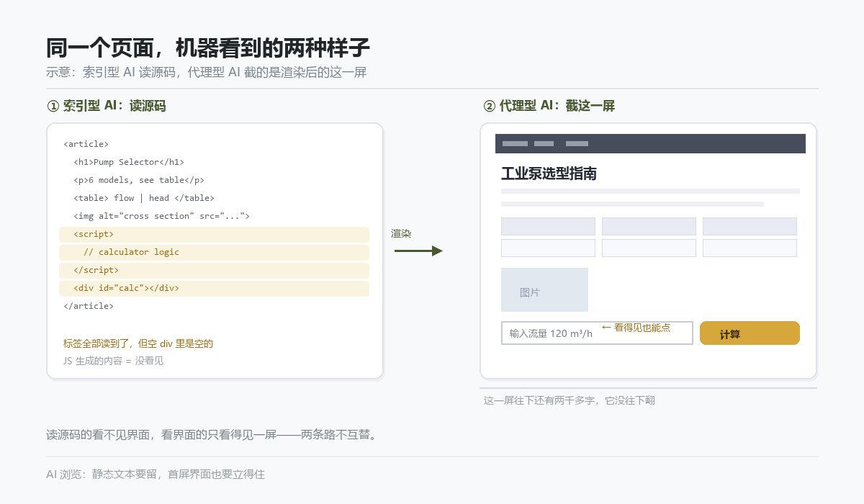864x504 pixels.
Task: Click the <h1>Pump Selector</h1> code line
Action: pos(129,162)
